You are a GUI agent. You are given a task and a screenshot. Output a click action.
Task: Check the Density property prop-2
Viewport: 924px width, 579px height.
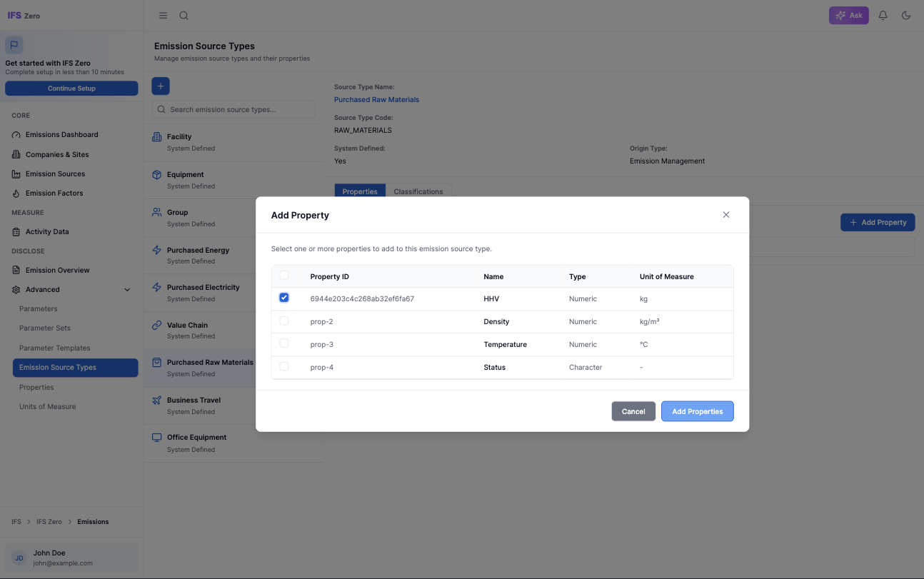pyautogui.click(x=283, y=321)
